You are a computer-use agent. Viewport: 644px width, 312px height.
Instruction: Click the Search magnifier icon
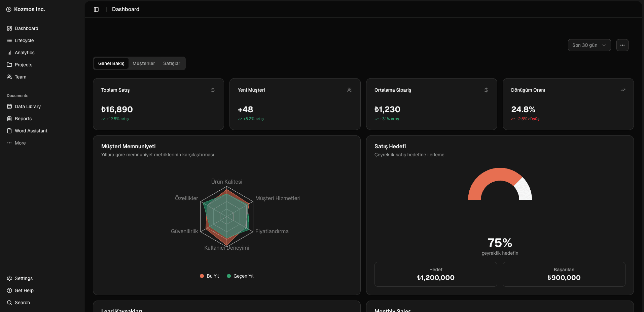9,303
